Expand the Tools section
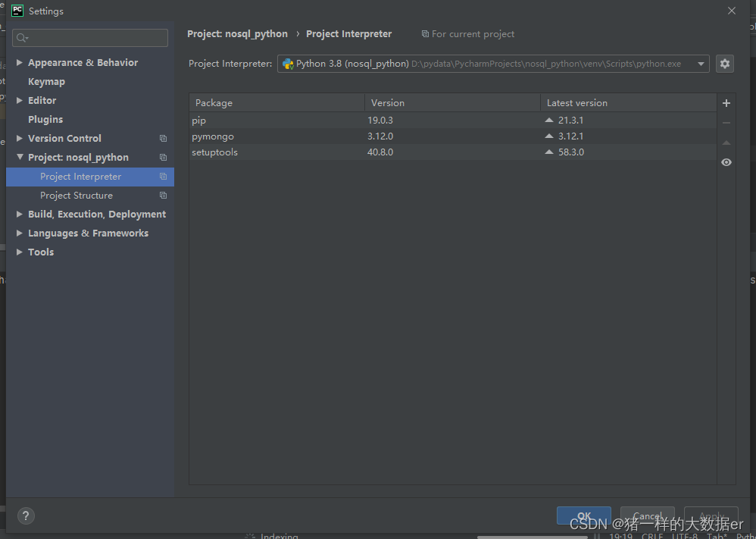The height and width of the screenshot is (539, 756). (19, 252)
